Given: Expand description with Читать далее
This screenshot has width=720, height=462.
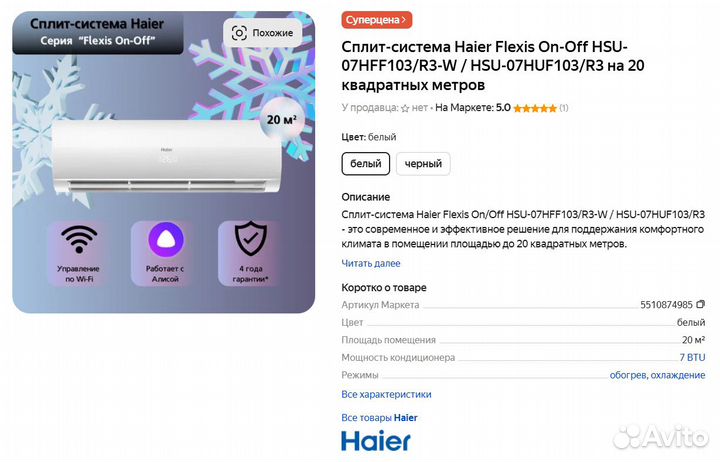Looking at the screenshot, I should [x=371, y=264].
